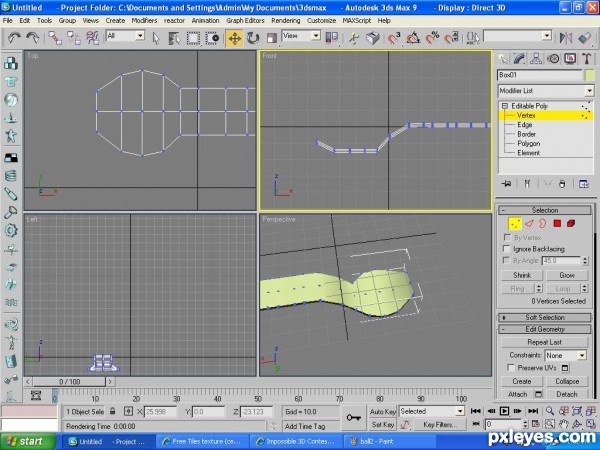The image size is (600, 450).
Task: Open the Utilities hammer panel tab
Action: 587,59
